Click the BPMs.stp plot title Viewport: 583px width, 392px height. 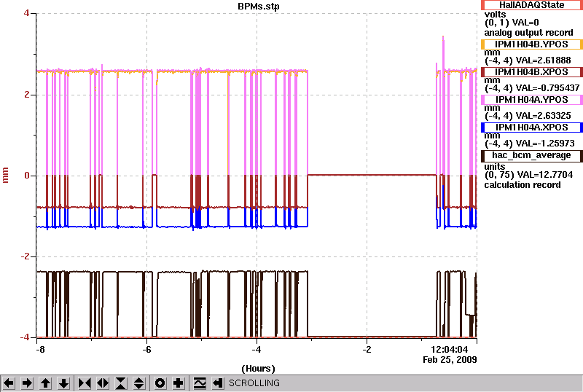click(x=259, y=7)
